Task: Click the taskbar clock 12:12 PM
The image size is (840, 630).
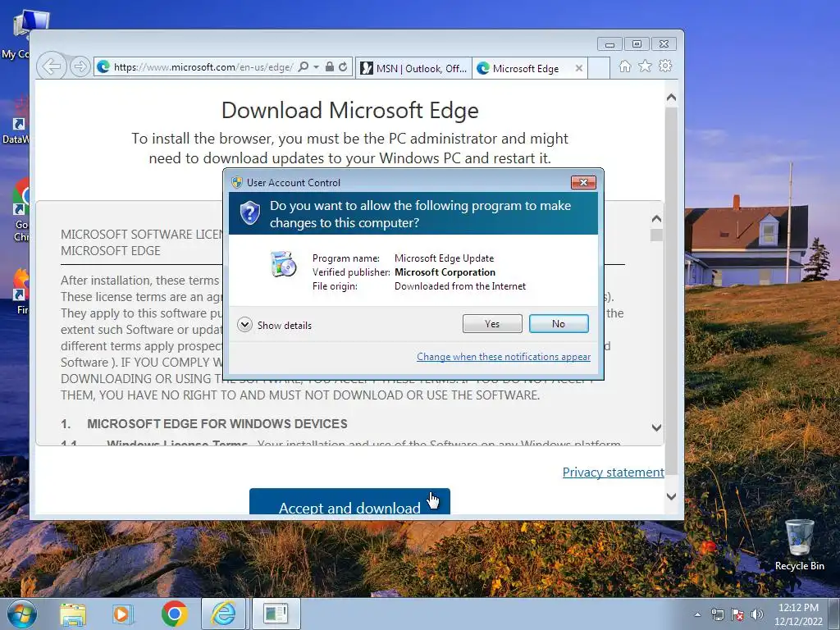Action: click(798, 608)
